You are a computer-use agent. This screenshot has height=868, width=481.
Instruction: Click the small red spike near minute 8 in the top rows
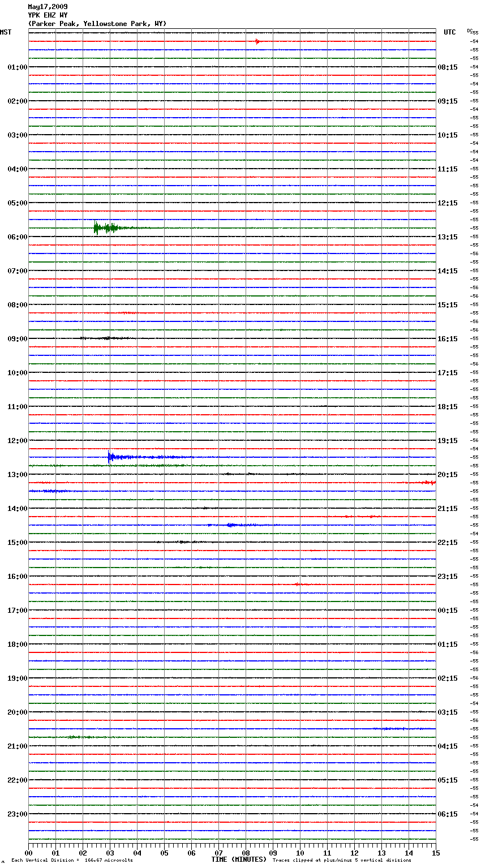click(257, 41)
